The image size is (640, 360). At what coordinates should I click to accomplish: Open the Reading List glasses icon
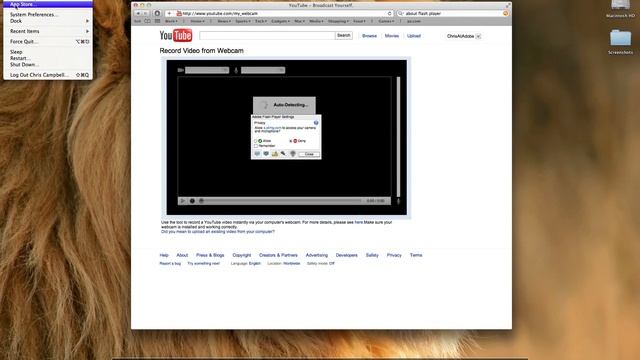[x=138, y=21]
